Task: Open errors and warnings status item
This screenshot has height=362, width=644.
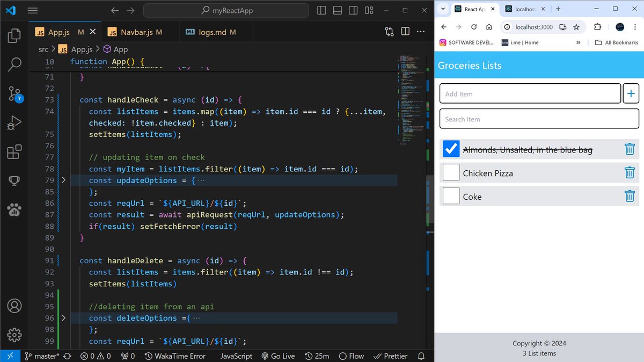Action: click(x=96, y=356)
